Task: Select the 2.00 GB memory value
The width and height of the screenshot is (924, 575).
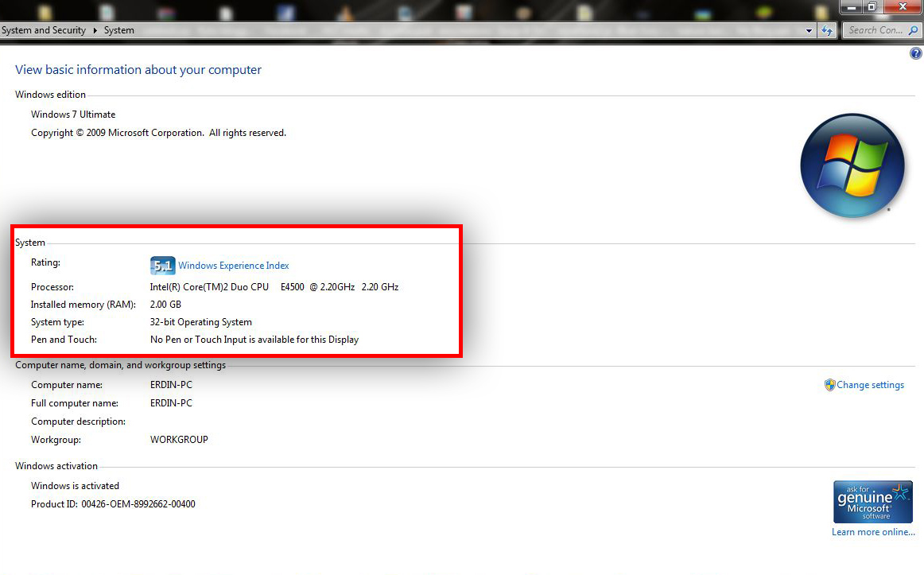Action: tap(165, 305)
